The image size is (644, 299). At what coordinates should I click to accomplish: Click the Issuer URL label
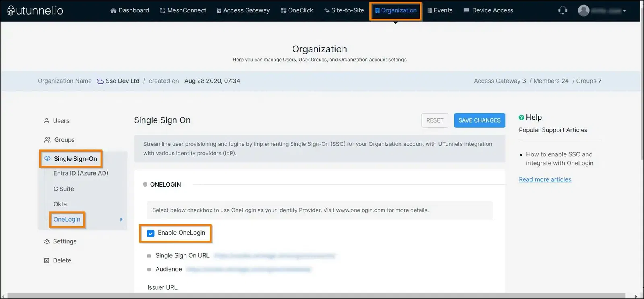click(x=162, y=287)
